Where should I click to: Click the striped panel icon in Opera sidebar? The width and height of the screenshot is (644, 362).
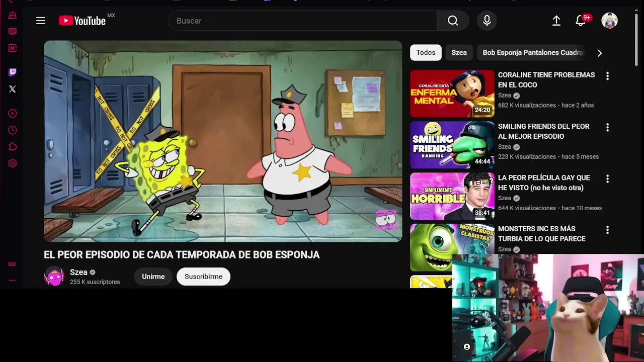tap(13, 31)
